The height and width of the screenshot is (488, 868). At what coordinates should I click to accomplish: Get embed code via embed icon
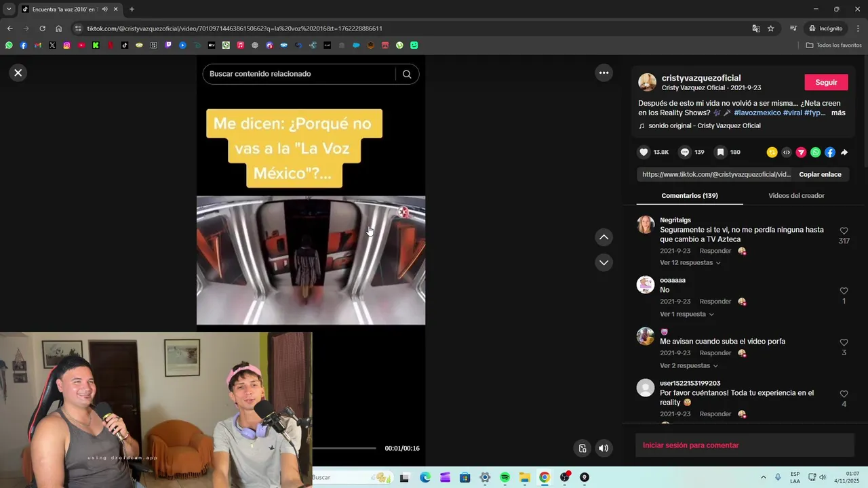click(787, 152)
